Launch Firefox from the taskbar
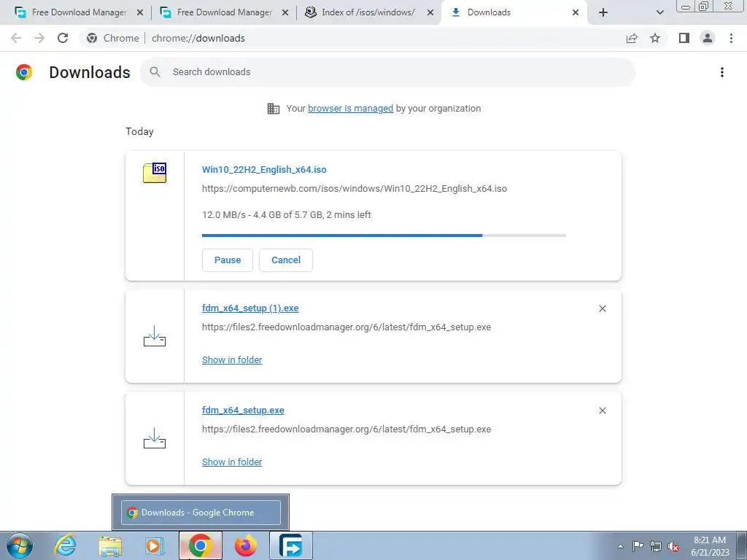Screen dimensions: 747x560 [x=246, y=545]
